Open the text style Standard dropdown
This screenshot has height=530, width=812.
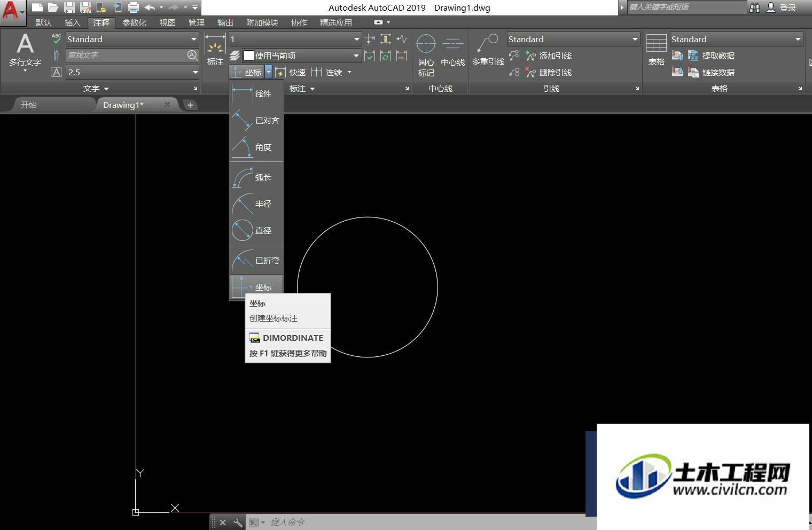(132, 39)
